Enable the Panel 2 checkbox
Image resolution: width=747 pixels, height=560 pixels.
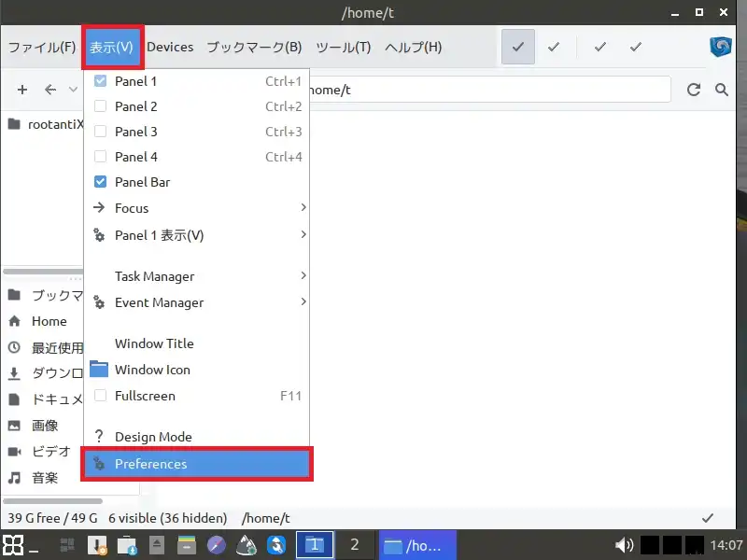101,106
